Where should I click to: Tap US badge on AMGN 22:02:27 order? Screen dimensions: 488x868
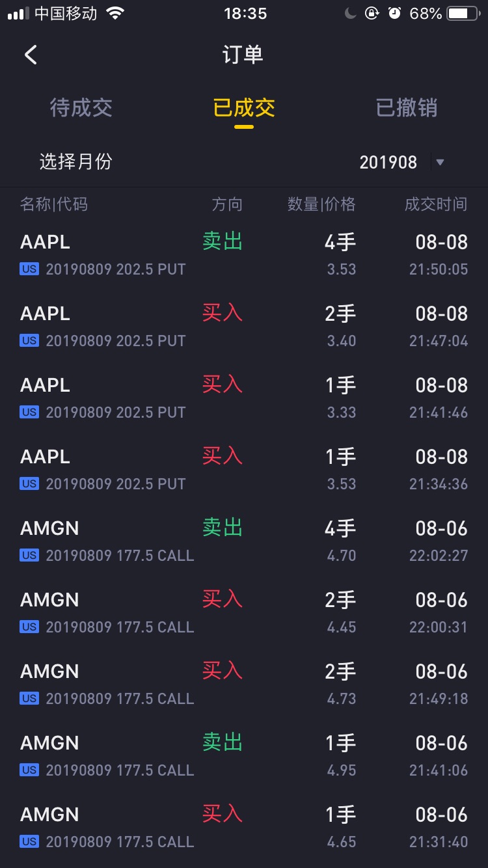click(x=29, y=555)
